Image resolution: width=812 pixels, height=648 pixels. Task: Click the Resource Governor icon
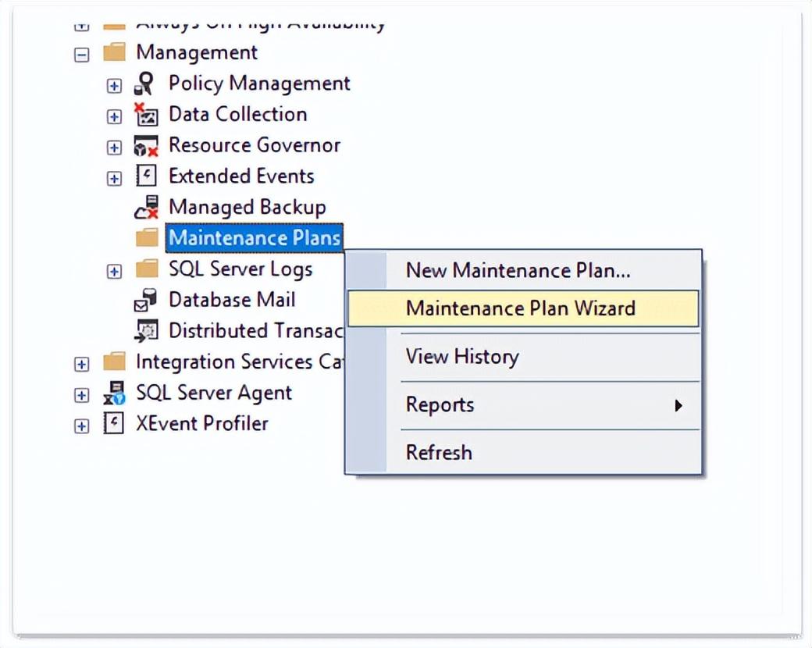pos(146,146)
